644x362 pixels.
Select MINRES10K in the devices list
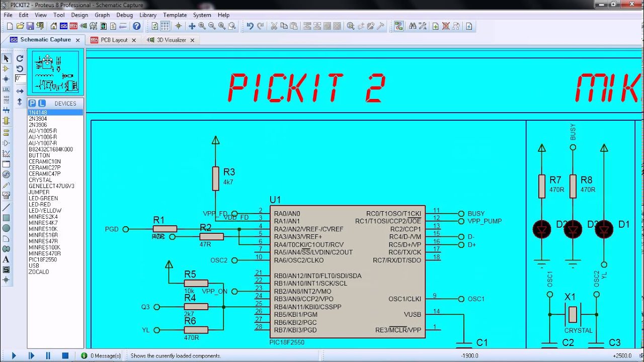tap(55, 229)
